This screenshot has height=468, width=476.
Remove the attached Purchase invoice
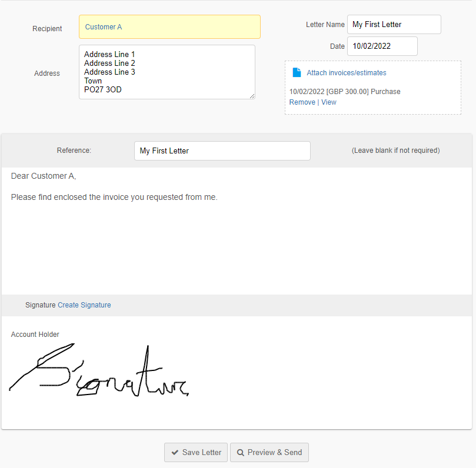point(302,102)
